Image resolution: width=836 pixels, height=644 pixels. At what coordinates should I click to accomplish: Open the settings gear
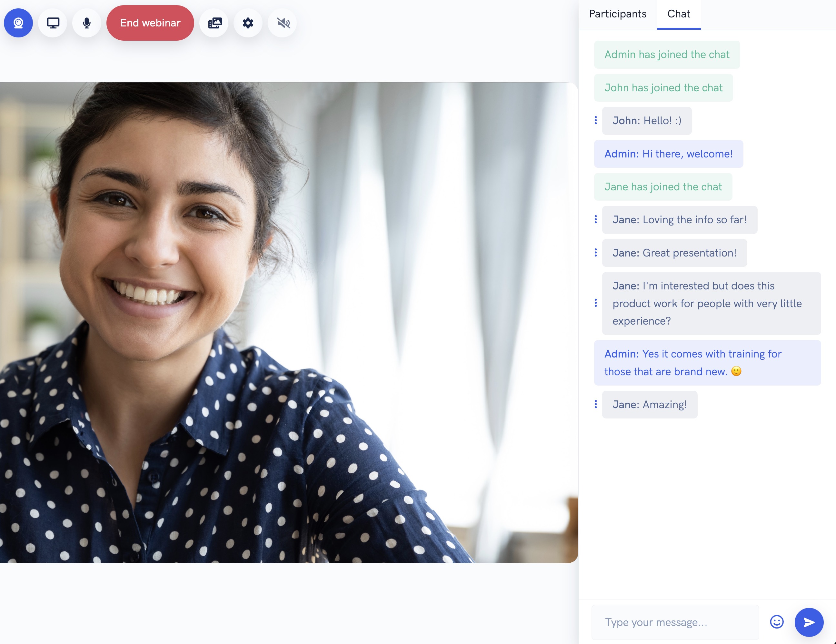[248, 23]
